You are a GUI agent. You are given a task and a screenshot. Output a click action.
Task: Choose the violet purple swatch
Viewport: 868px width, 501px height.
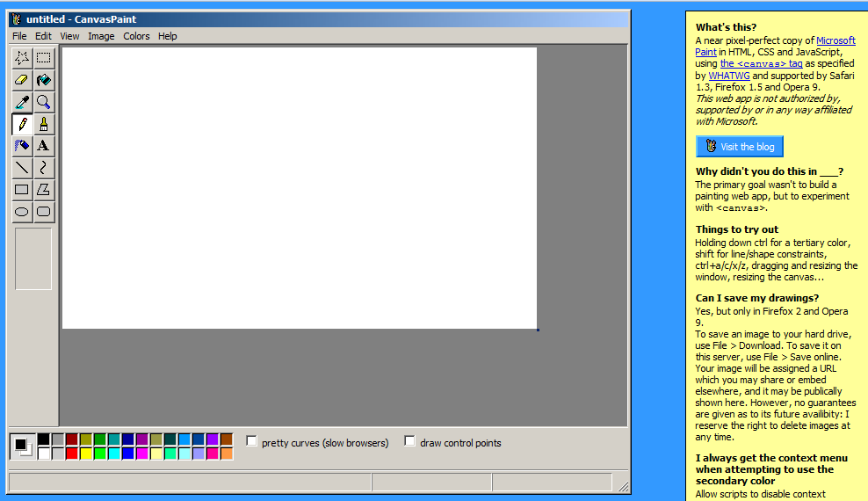[x=213, y=439]
